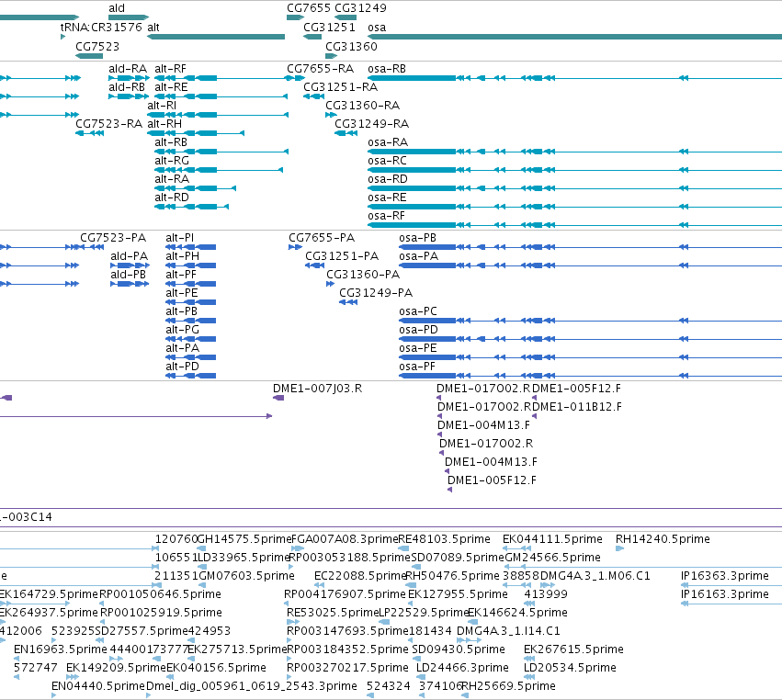Select the CG31249 gene label
The width and height of the screenshot is (782, 700).
(360, 8)
